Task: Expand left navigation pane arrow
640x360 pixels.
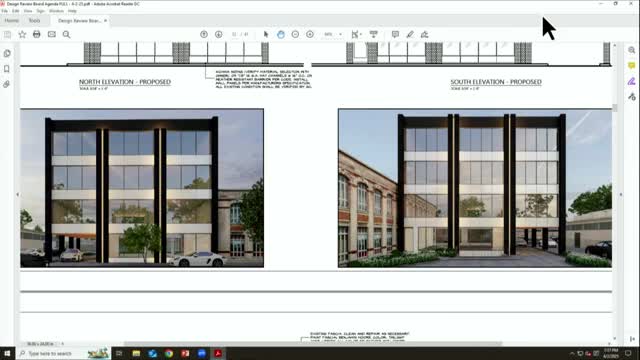Action: pyautogui.click(x=18, y=195)
